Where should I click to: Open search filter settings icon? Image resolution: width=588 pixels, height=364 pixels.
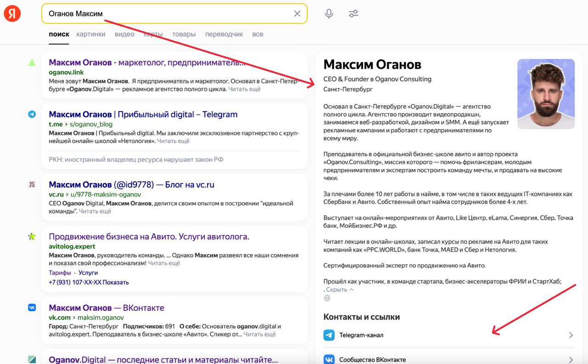pyautogui.click(x=353, y=14)
